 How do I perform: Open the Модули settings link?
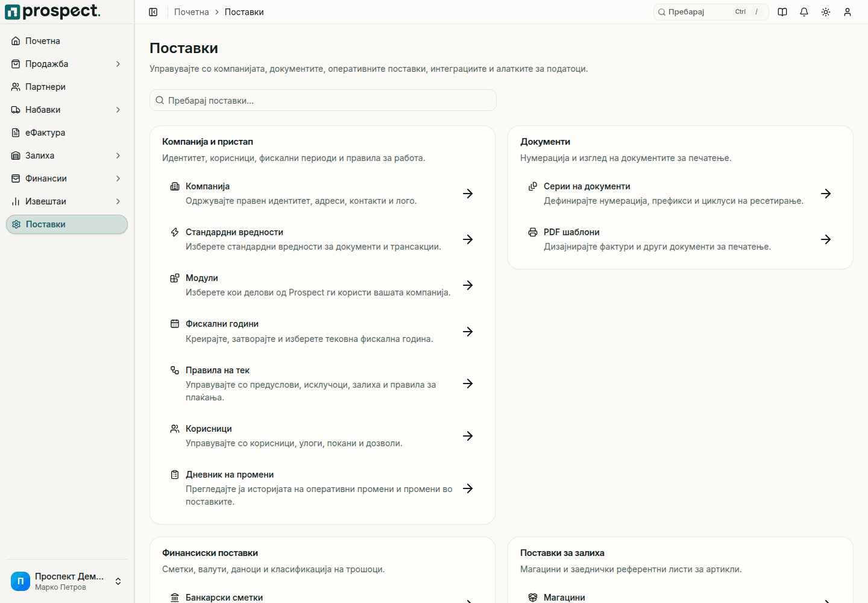pos(322,285)
